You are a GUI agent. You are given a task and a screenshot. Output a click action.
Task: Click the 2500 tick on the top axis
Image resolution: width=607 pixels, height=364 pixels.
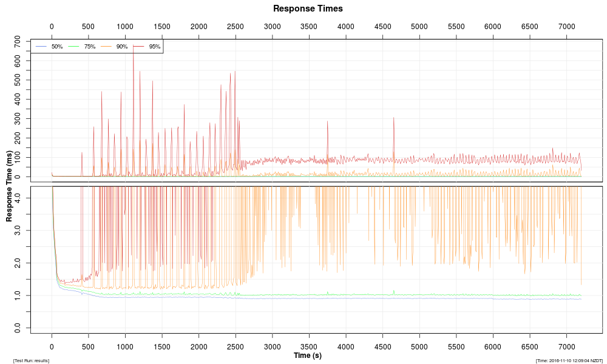236,27
